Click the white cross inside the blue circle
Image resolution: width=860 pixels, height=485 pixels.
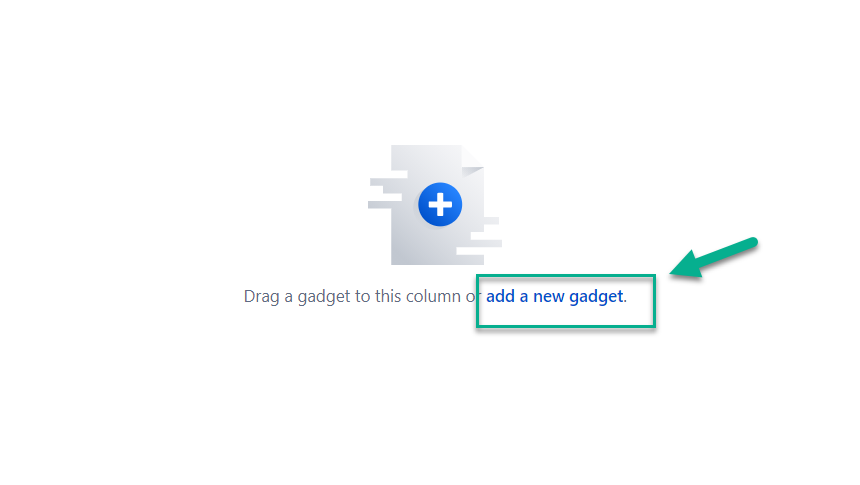pyautogui.click(x=440, y=205)
